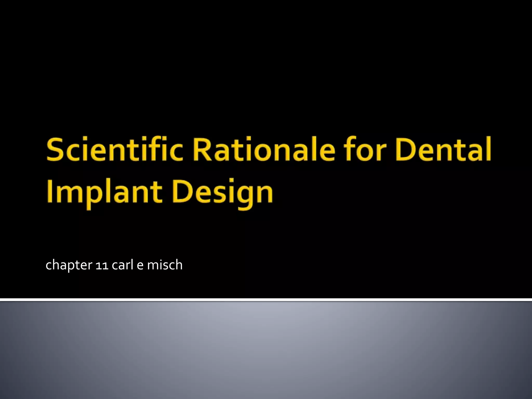Click the number "11" in subtitle
532x399 pixels.
(102, 266)
